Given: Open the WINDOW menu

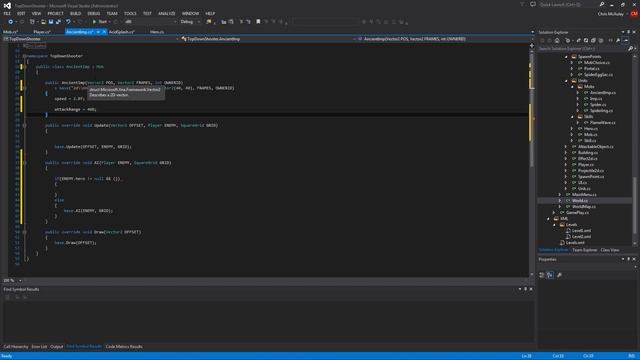Looking at the screenshot, I should 190,13.
